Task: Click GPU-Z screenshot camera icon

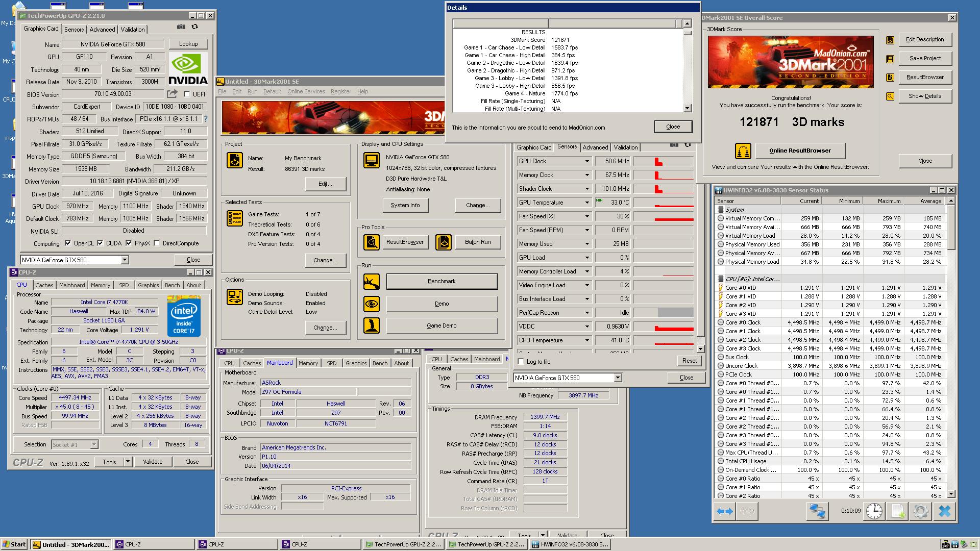Action: tap(181, 27)
